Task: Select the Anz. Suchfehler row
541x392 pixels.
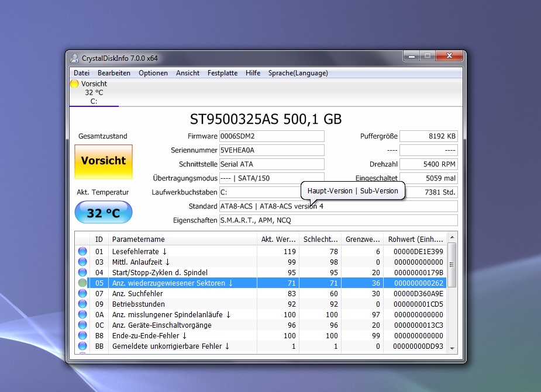Action: (261, 293)
